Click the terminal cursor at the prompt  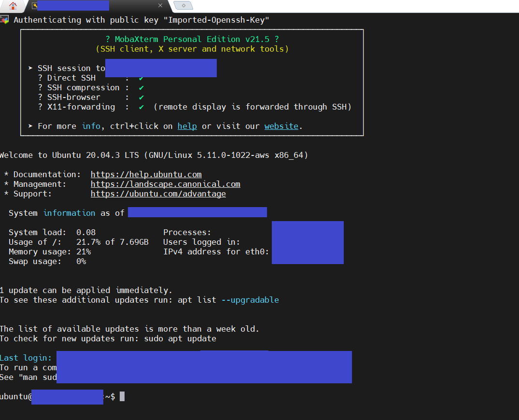(122, 396)
